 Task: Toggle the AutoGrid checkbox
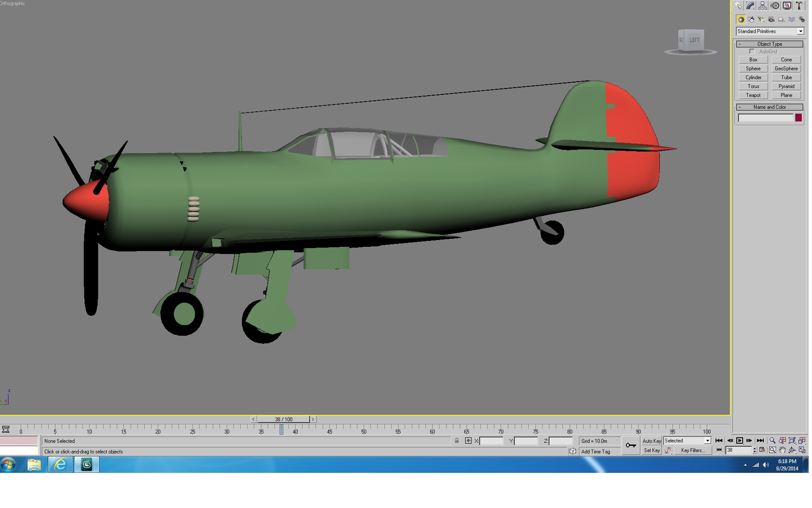point(752,52)
